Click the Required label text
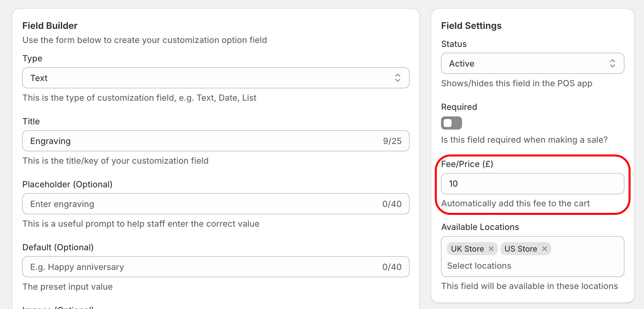Screen dimensions: 644x309 [x=459, y=107]
